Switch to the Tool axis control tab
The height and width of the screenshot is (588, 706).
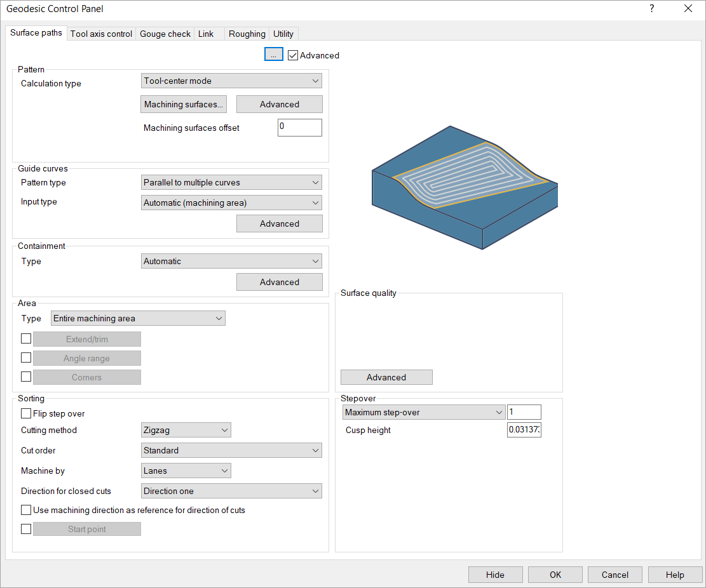pyautogui.click(x=101, y=34)
